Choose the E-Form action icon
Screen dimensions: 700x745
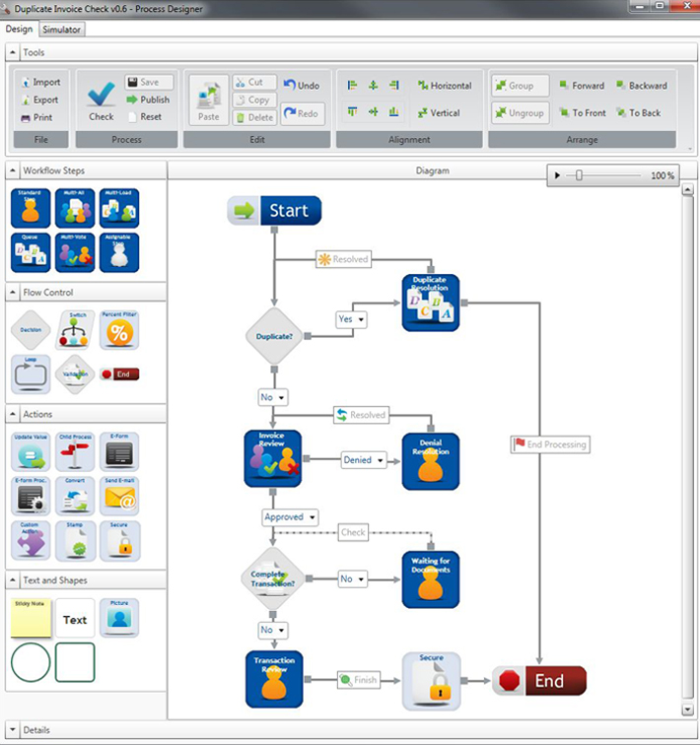coord(119,452)
